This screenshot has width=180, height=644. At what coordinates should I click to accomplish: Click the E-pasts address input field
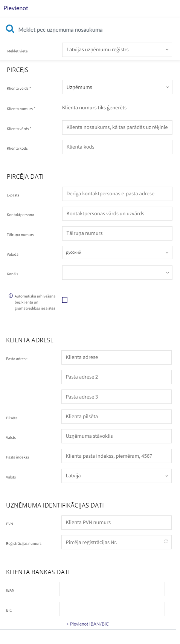[x=117, y=193]
